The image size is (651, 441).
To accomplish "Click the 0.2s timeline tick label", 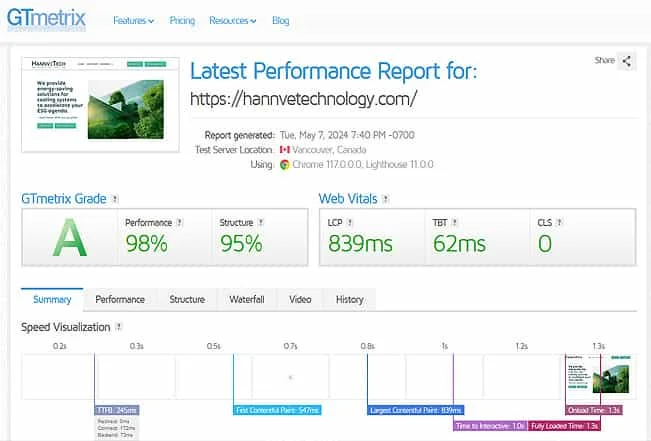I will (60, 346).
